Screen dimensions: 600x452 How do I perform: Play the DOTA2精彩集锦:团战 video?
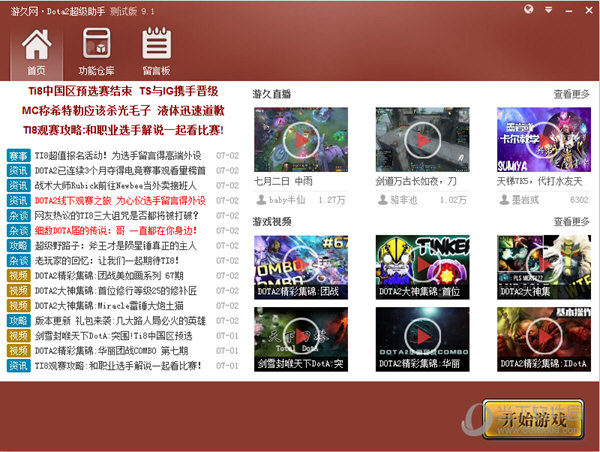(x=301, y=267)
